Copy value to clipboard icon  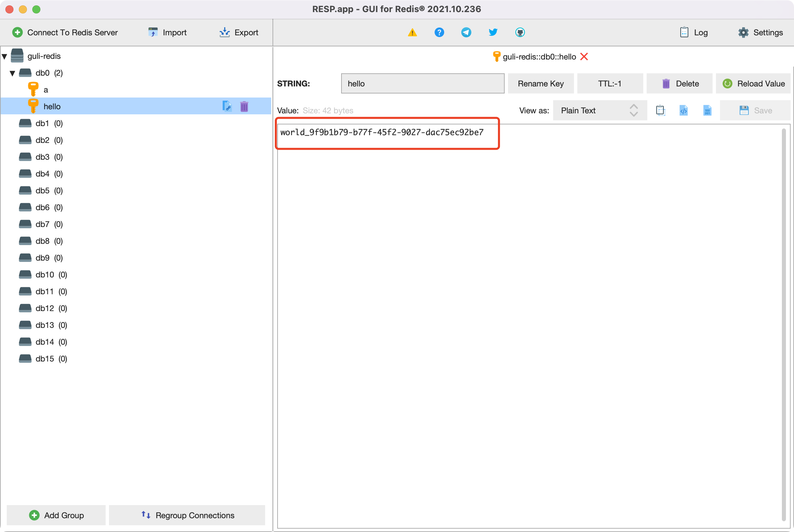[x=660, y=111]
